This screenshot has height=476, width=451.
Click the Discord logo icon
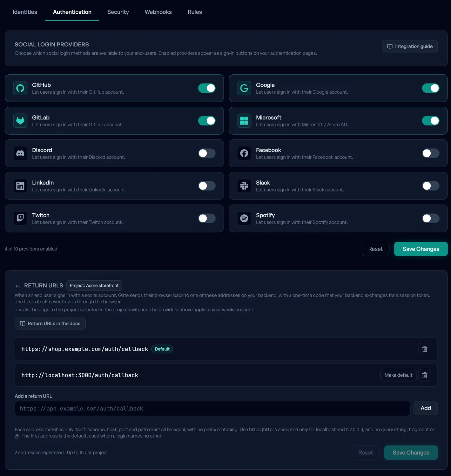(20, 153)
